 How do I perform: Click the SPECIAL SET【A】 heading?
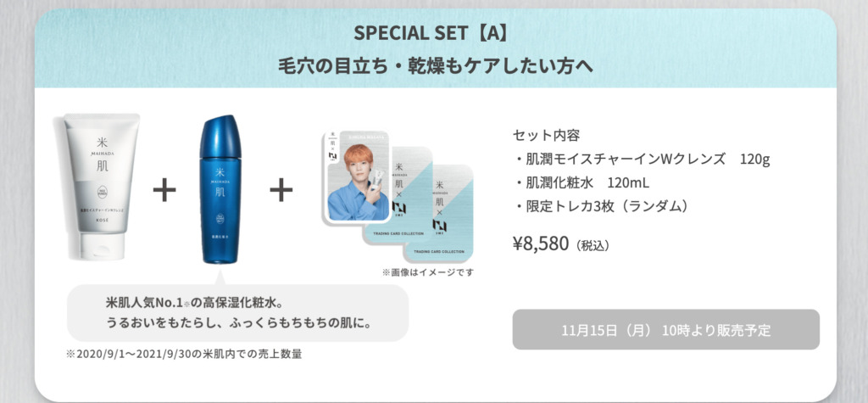pos(431,33)
